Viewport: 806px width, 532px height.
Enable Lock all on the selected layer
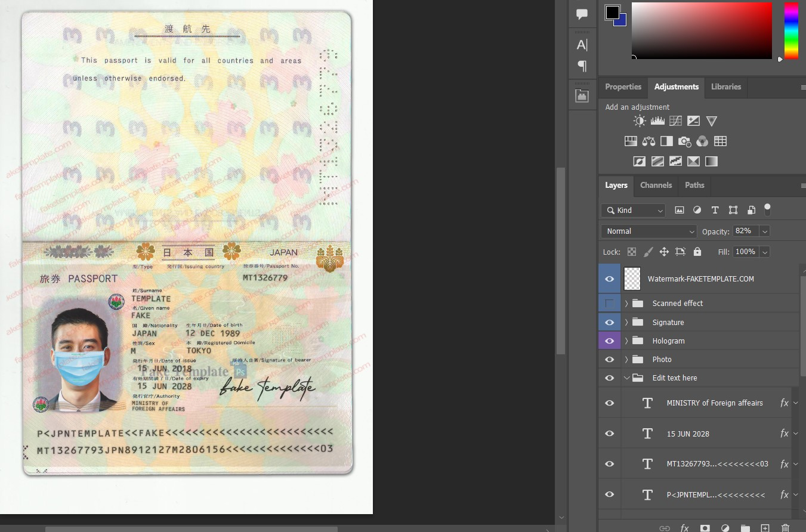coord(697,252)
